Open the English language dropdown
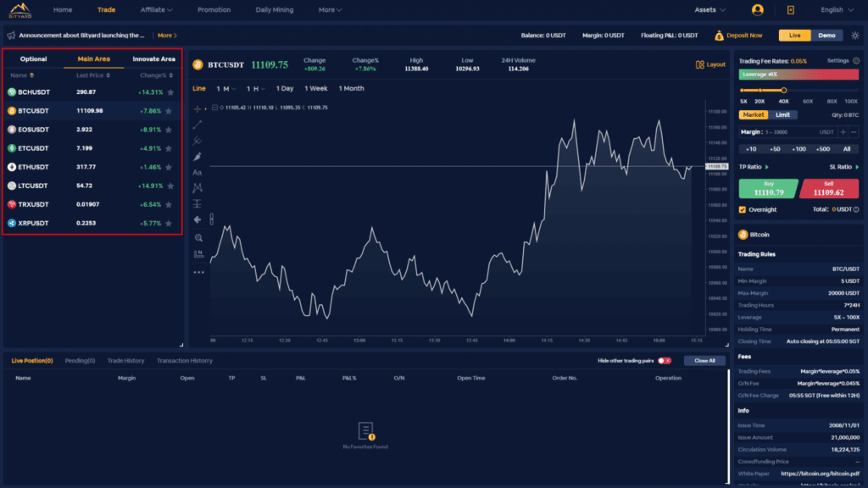Screen dimensions: 868x488 837,10
